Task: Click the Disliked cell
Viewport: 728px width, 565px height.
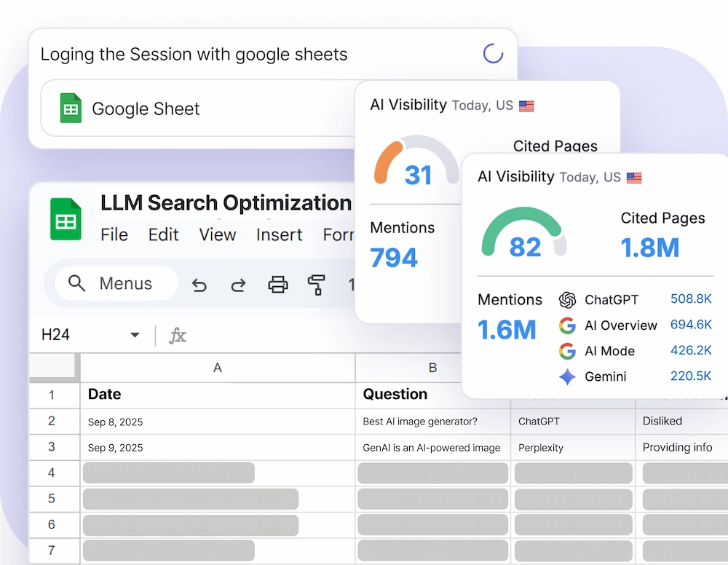Action: [681, 421]
